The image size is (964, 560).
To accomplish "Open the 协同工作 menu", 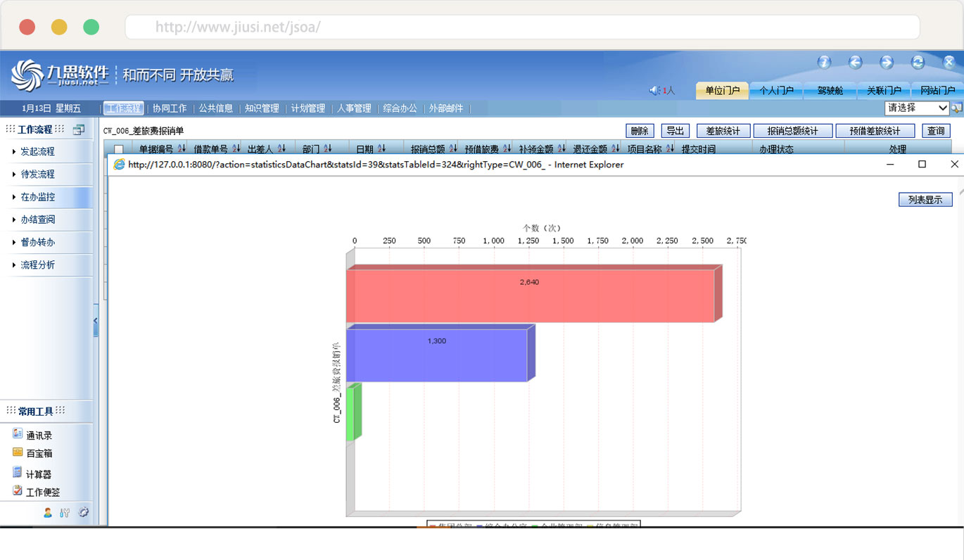I will tap(170, 108).
